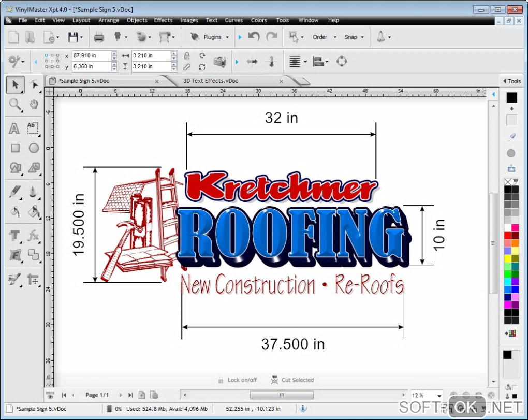Toggle Lock on/off for selection

click(x=238, y=380)
